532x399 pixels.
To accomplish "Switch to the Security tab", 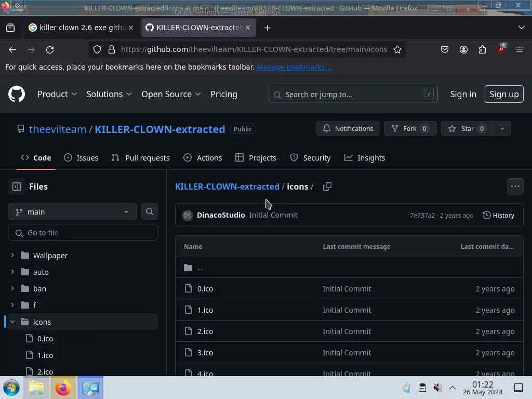I will [x=310, y=158].
